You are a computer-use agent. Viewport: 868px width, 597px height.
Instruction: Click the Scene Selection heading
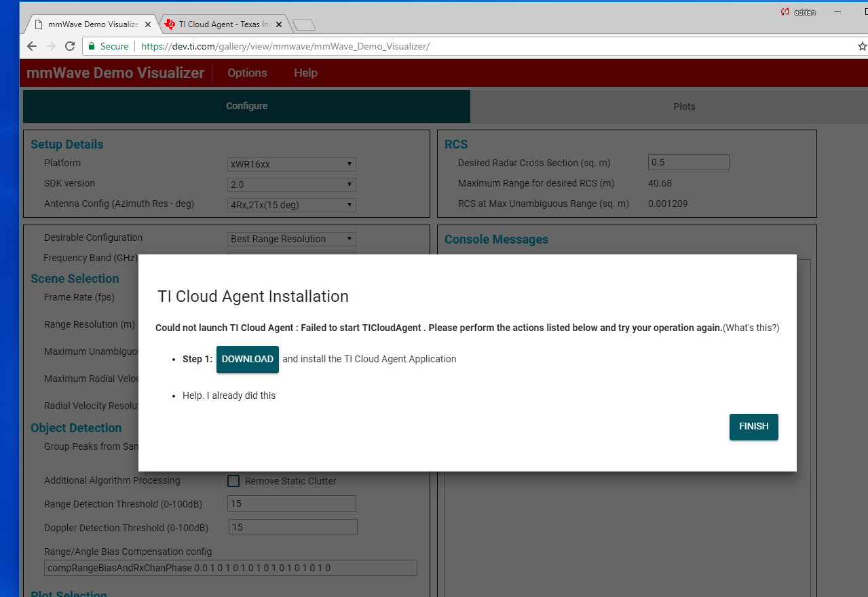tap(75, 279)
